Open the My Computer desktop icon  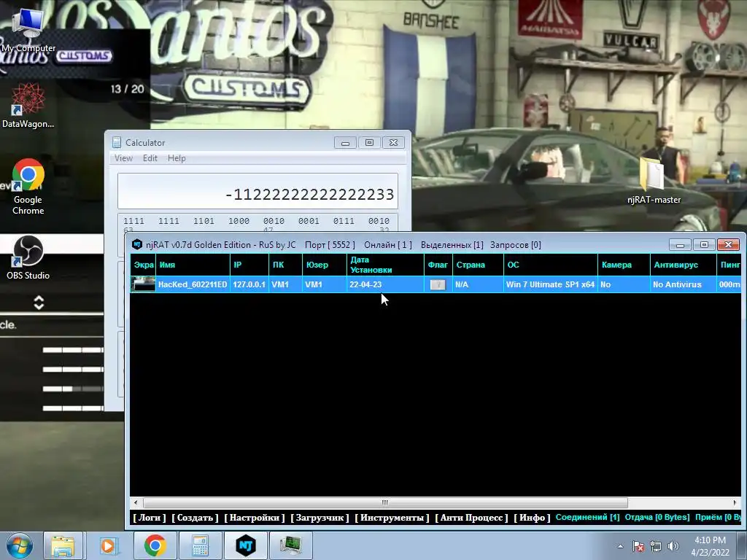28,29
